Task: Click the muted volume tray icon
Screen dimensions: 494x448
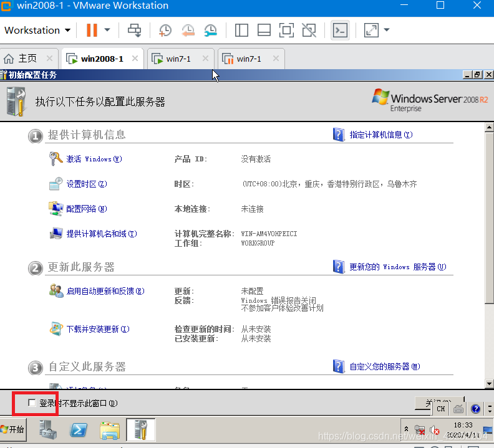Action: pos(435,430)
